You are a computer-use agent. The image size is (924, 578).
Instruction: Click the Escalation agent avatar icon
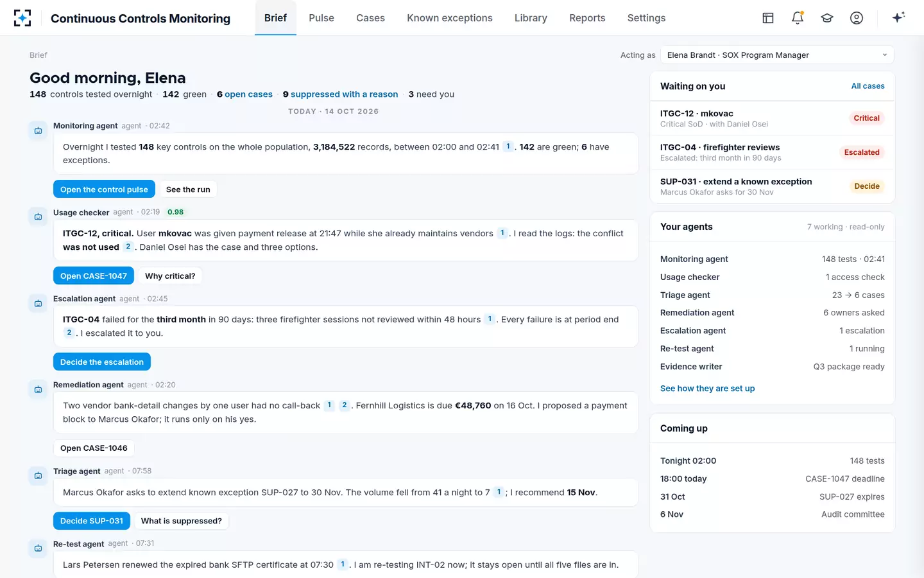(x=38, y=303)
